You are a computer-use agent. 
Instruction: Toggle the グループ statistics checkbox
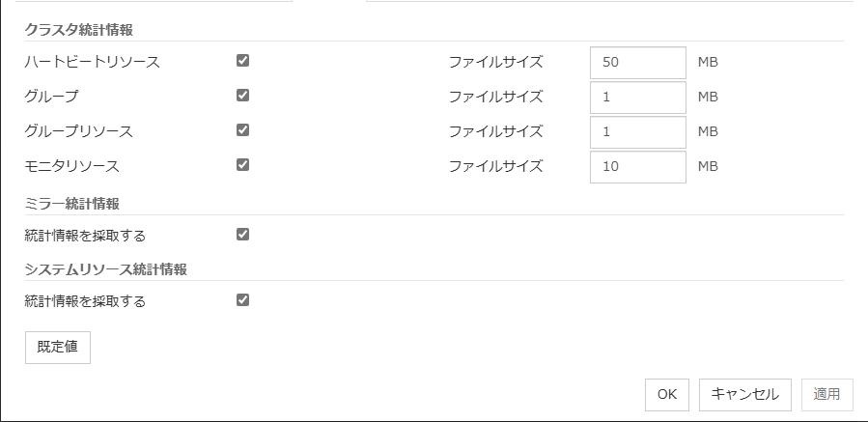242,96
